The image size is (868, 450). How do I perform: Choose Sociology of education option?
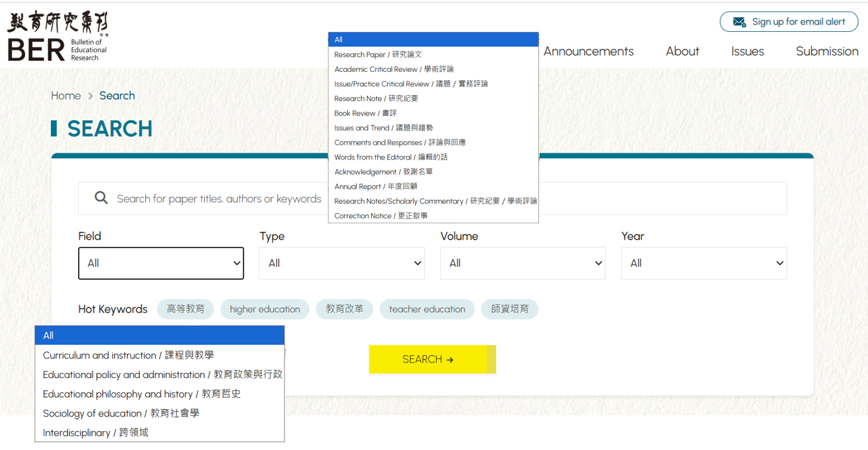point(121,413)
